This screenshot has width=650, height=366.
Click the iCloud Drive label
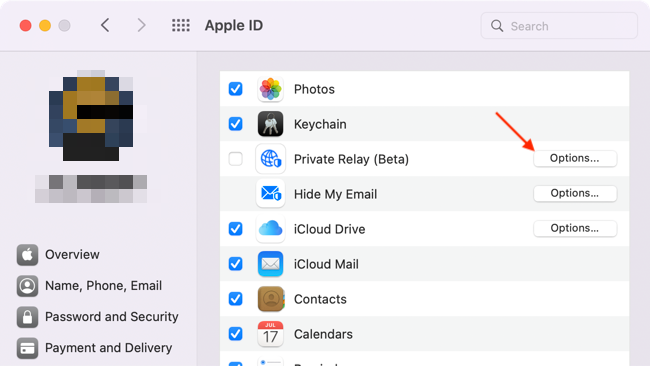(x=330, y=229)
